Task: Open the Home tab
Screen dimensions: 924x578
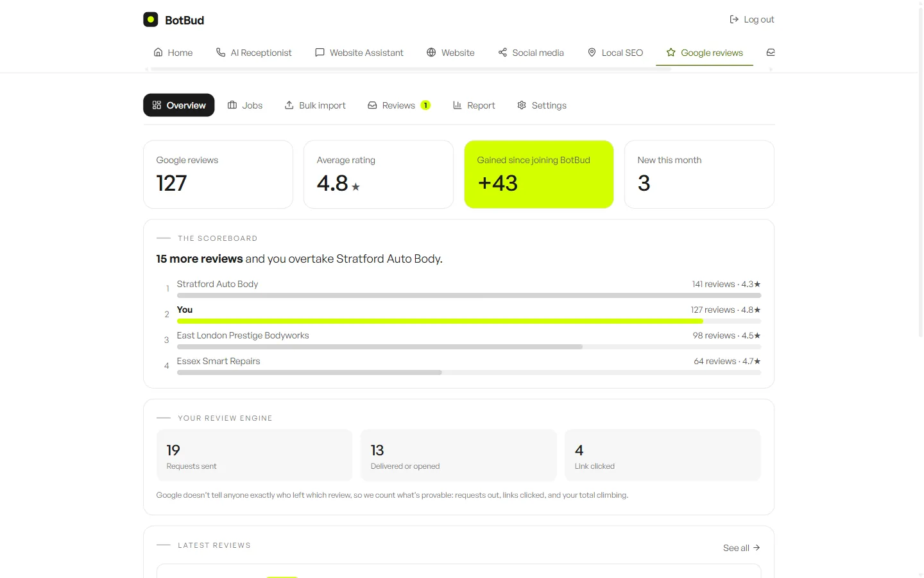Action: point(173,53)
